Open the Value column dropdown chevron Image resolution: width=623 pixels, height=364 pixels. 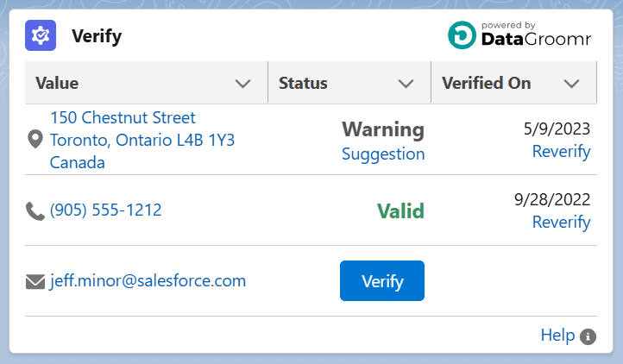(x=243, y=84)
